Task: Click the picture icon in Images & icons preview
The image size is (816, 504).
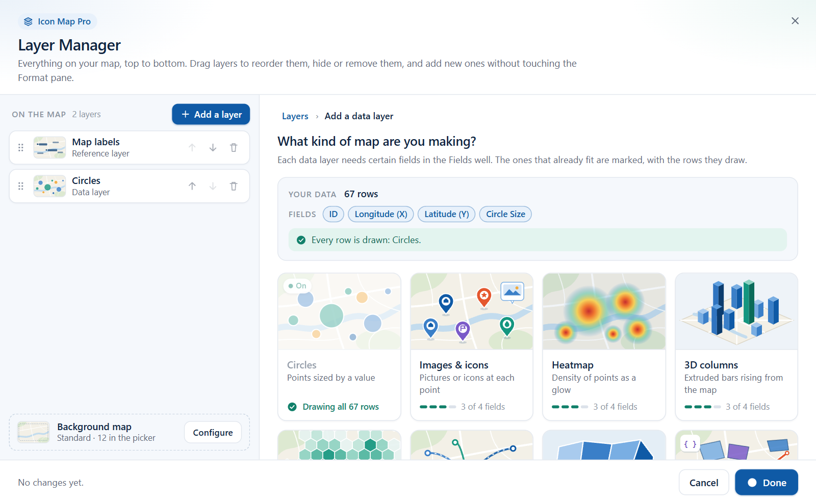Action: pyautogui.click(x=512, y=292)
